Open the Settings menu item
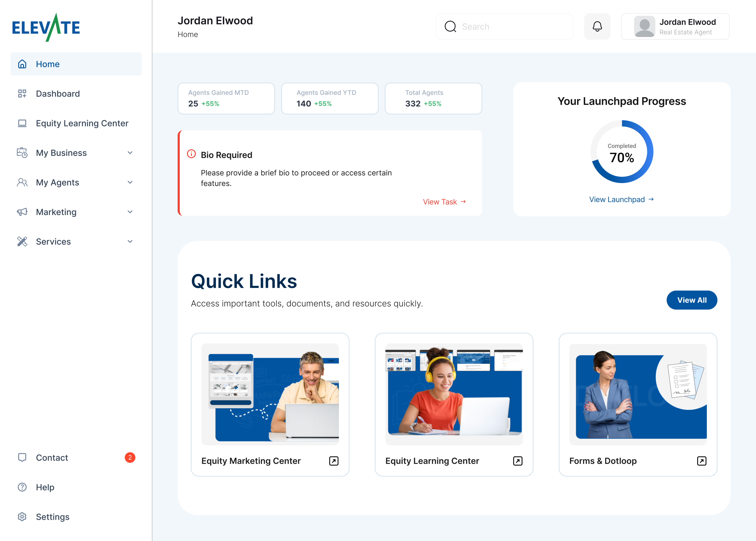 click(x=76, y=517)
